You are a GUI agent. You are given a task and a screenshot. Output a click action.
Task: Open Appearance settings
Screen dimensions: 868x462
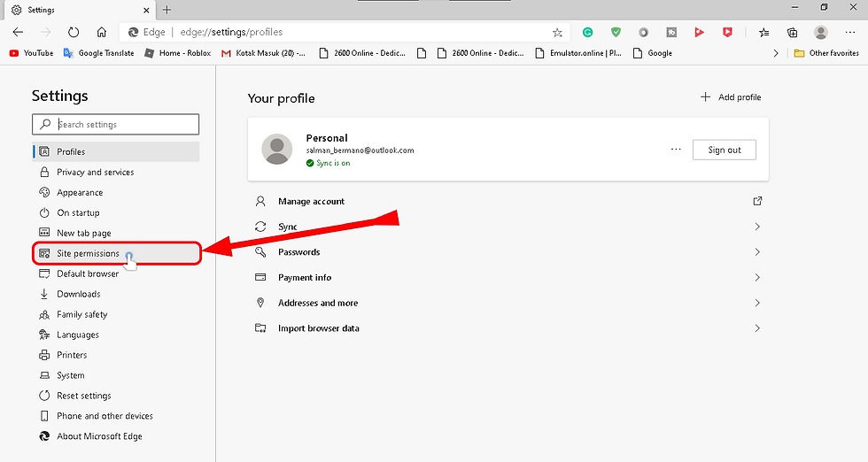coord(116,193)
